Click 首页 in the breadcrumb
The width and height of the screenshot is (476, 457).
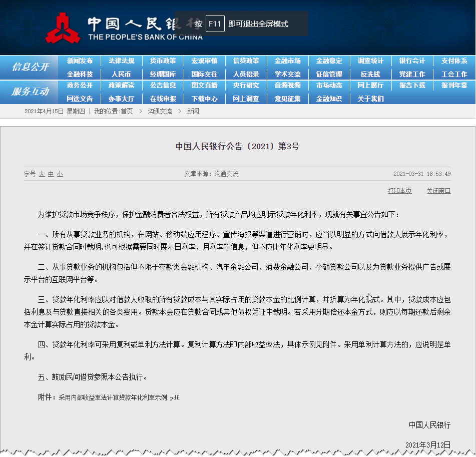127,112
